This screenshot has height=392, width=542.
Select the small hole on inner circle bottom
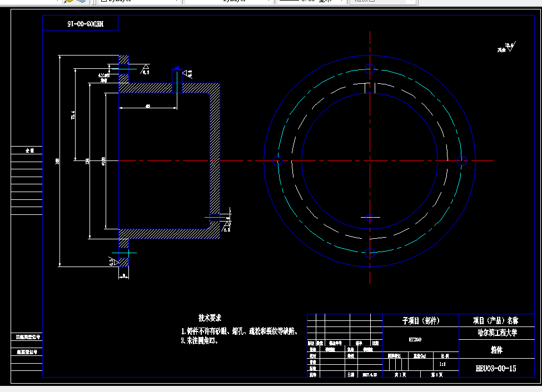[x=370, y=218]
